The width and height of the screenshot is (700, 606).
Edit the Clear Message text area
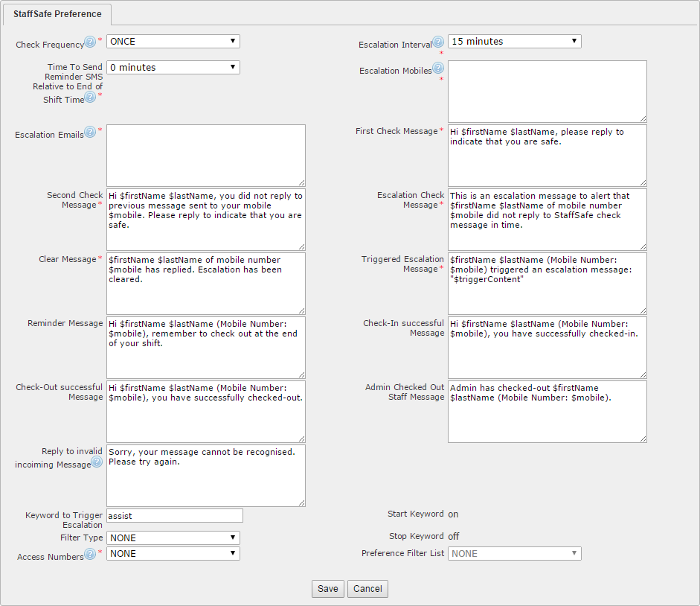click(206, 284)
